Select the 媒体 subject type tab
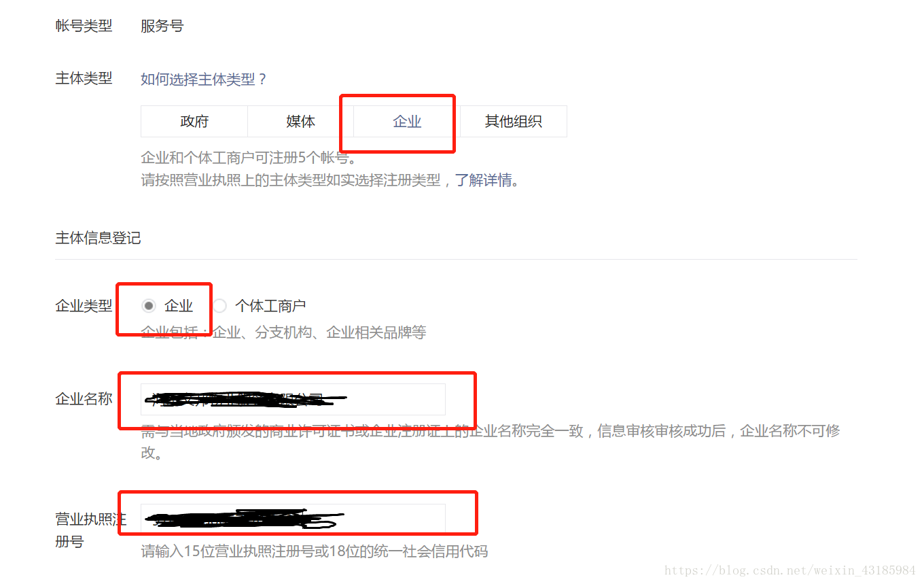924x584 pixels. [300, 122]
